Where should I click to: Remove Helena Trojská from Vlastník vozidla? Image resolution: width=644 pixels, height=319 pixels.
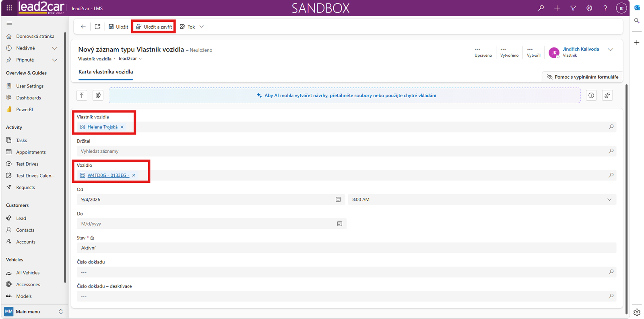(x=122, y=127)
